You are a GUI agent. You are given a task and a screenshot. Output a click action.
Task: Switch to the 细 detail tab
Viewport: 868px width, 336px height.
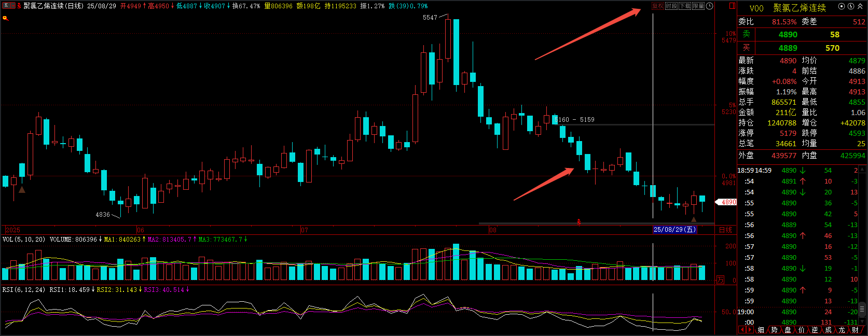pyautogui.click(x=761, y=330)
